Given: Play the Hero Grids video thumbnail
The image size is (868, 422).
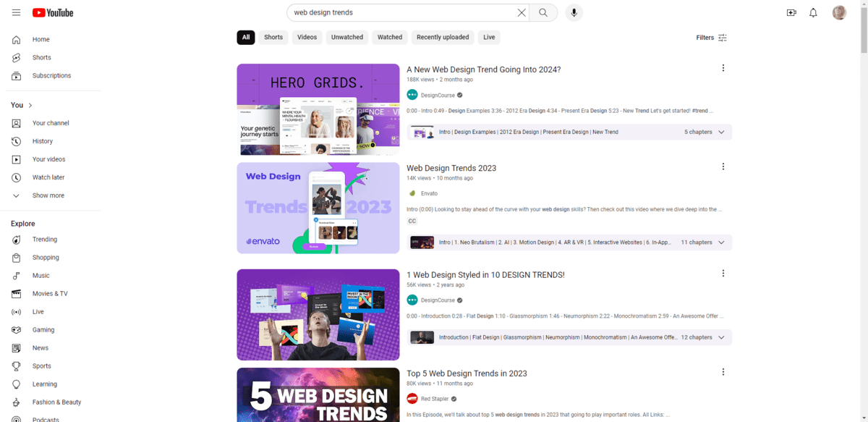Looking at the screenshot, I should [x=318, y=109].
